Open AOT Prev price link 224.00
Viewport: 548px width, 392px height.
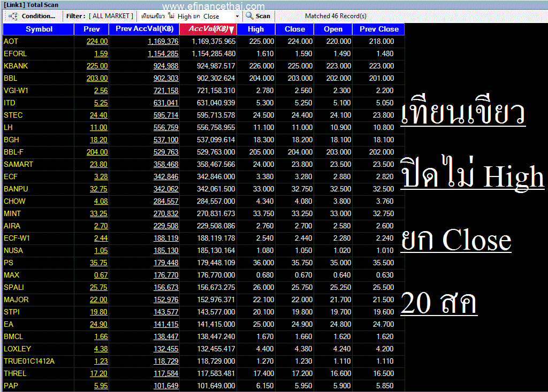coord(97,41)
